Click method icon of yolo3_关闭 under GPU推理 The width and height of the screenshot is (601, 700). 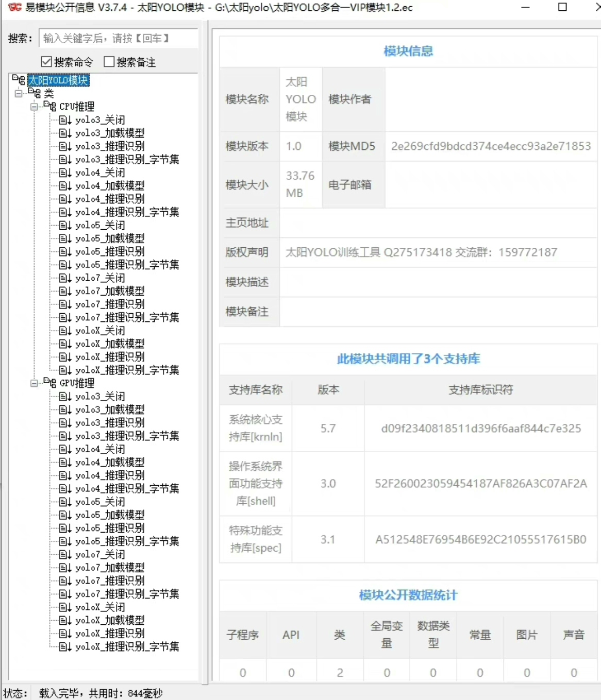pyautogui.click(x=65, y=396)
